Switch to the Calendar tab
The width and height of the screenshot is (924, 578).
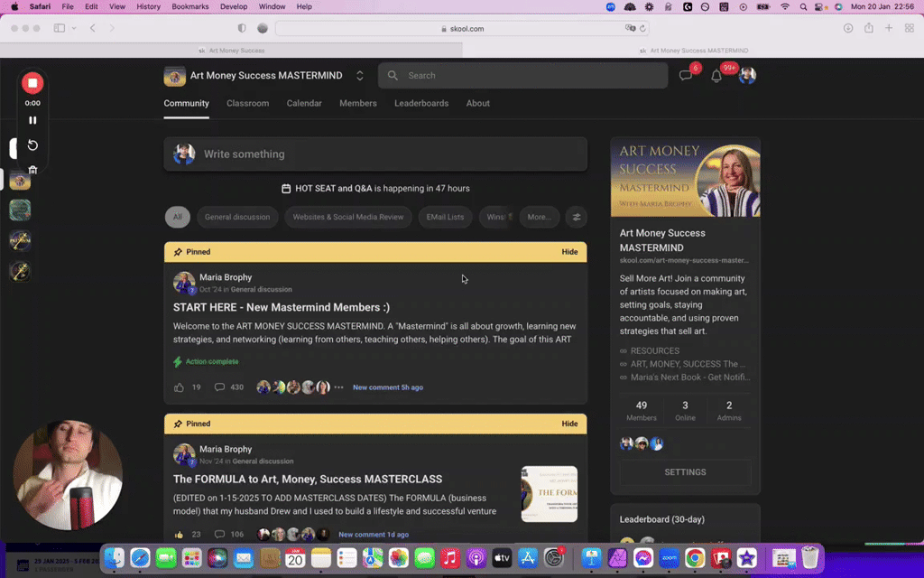304,103
